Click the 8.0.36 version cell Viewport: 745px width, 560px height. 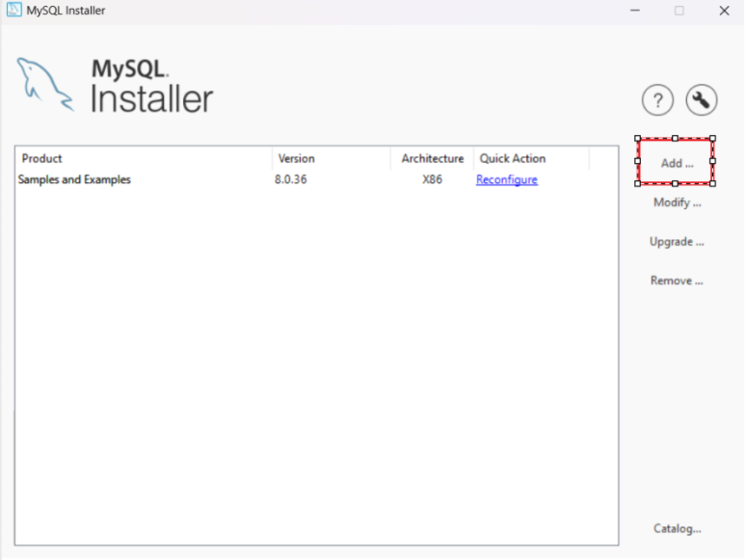(290, 179)
